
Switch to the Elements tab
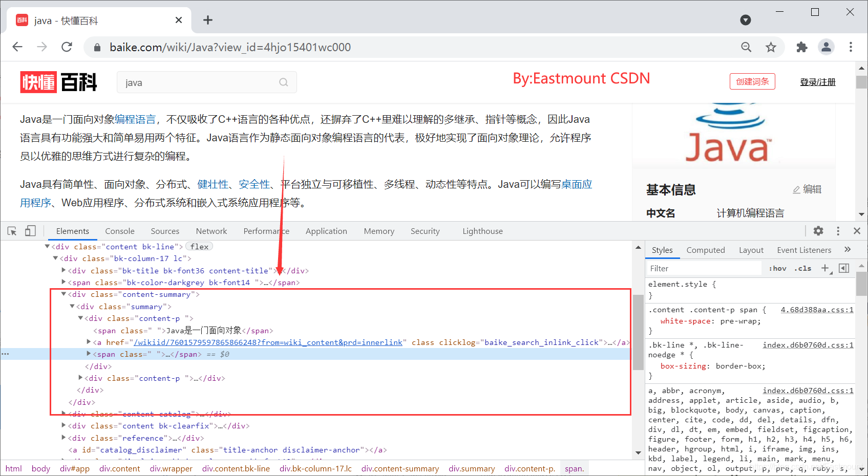click(x=73, y=231)
